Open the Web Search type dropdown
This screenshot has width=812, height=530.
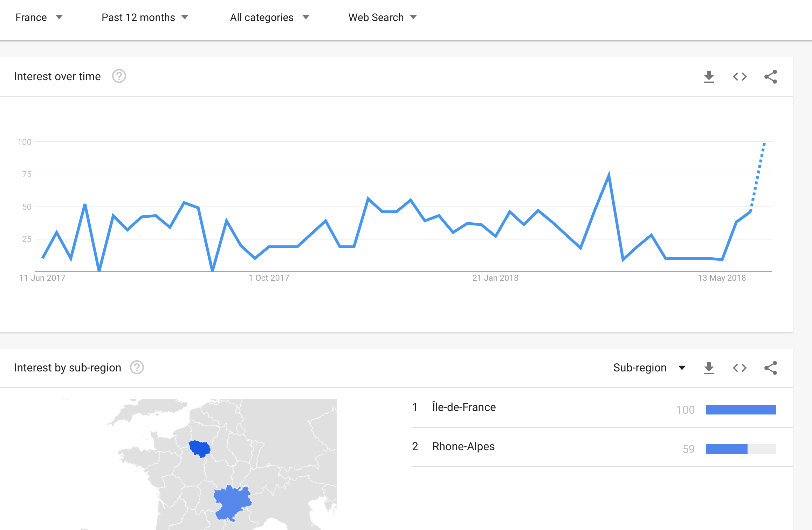[382, 17]
